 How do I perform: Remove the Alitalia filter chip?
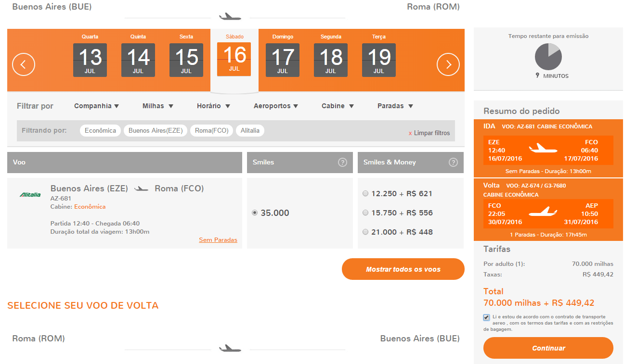click(250, 130)
